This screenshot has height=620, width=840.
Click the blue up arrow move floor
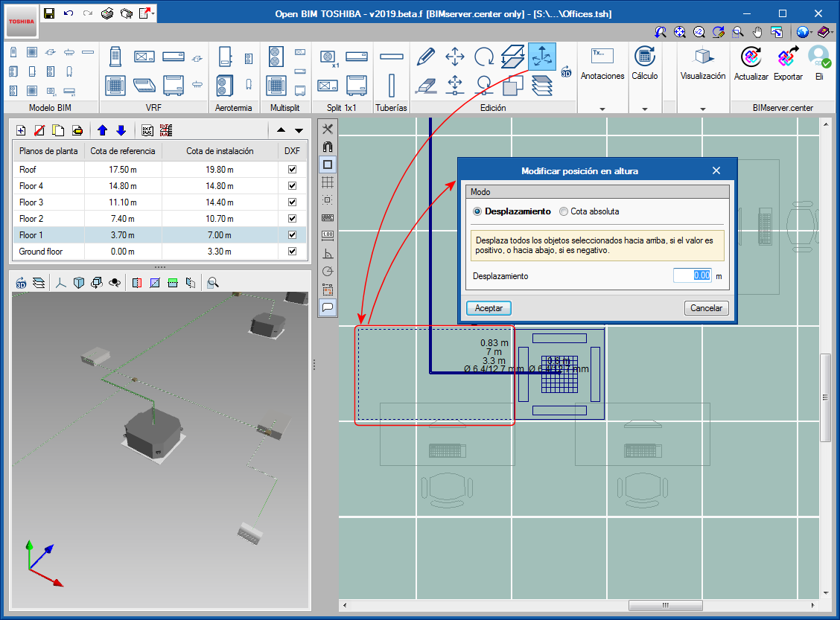(102, 130)
